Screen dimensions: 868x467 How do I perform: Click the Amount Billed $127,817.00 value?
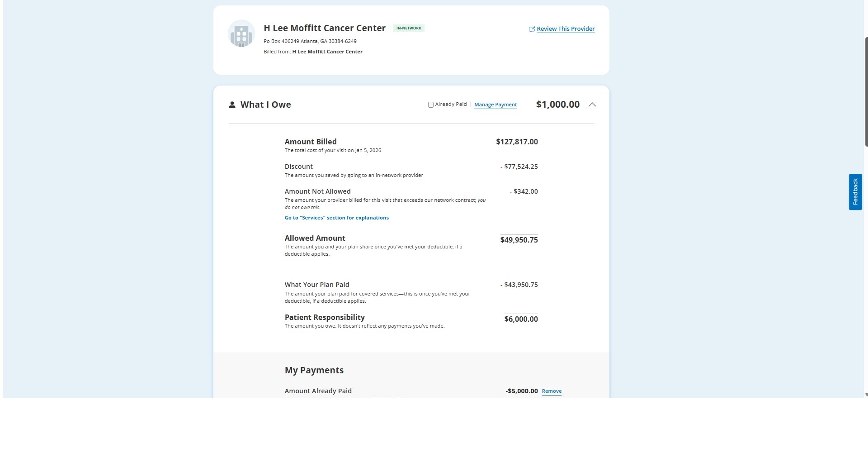(517, 142)
